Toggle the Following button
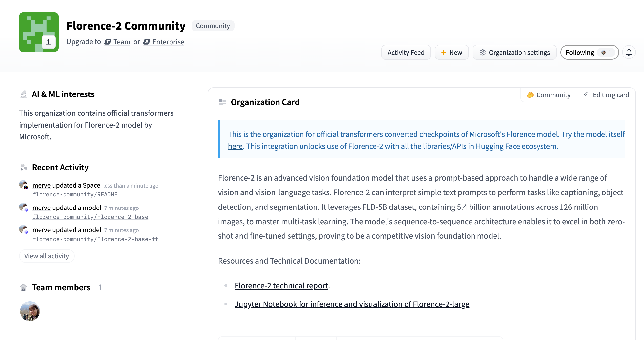 click(x=589, y=52)
